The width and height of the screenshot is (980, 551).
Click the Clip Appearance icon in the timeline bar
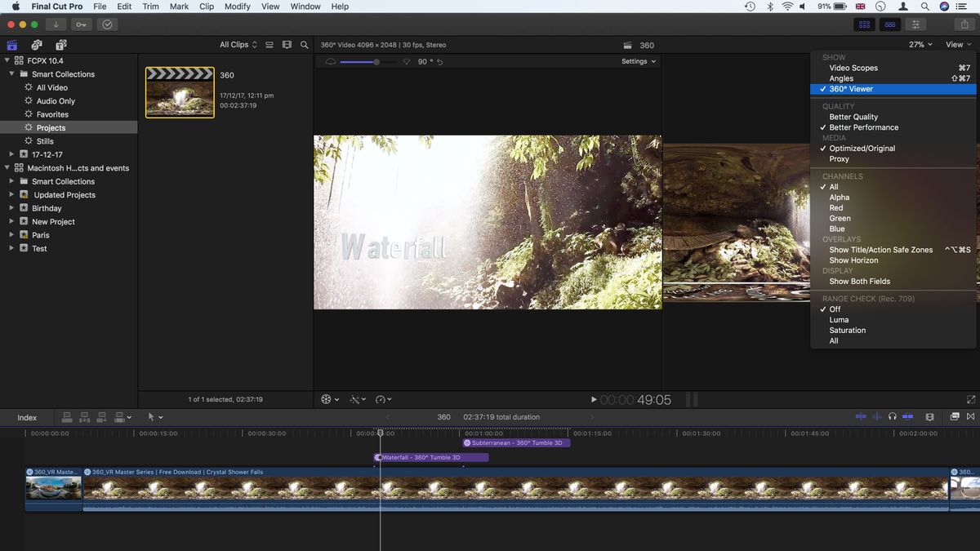click(929, 417)
